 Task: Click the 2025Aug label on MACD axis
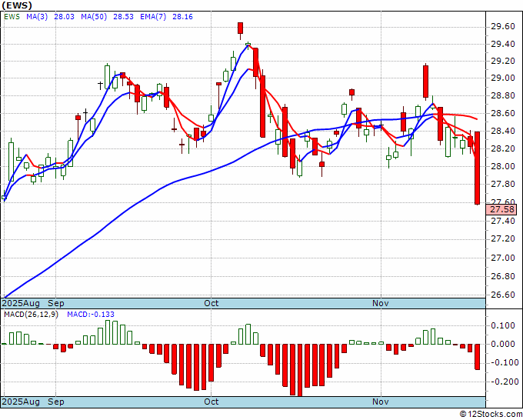point(21,402)
